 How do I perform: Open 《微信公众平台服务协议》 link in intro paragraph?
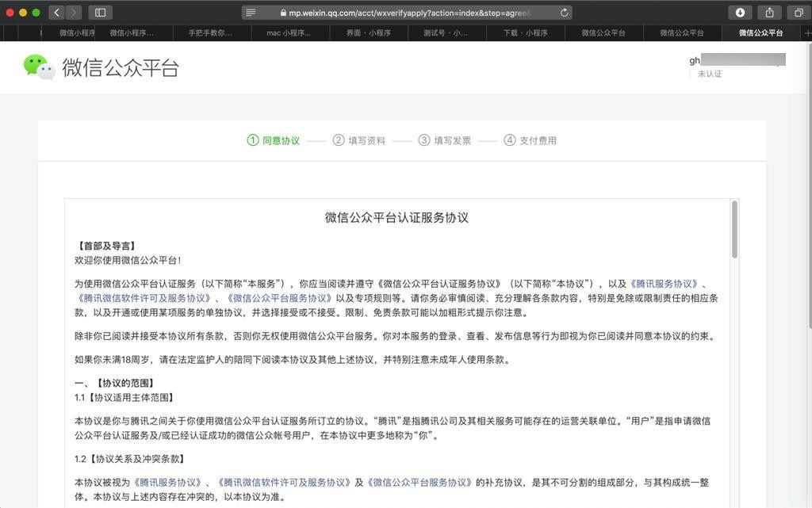pyautogui.click(x=278, y=298)
